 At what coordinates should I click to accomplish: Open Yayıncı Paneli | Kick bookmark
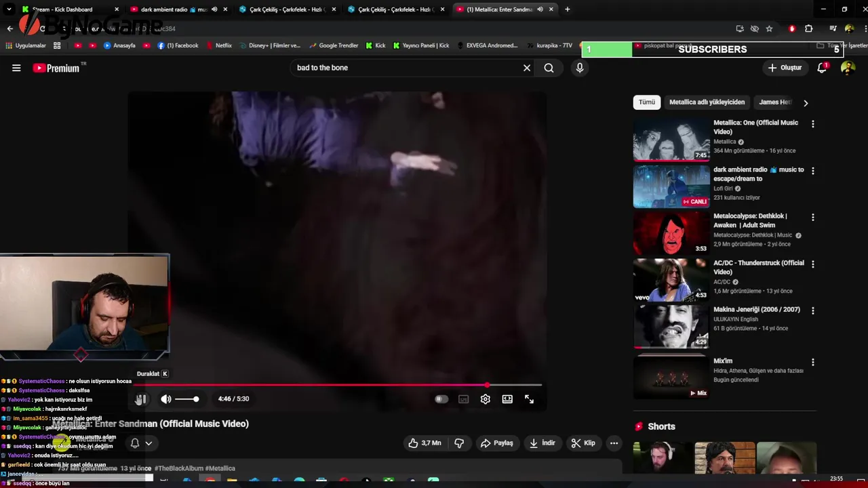tap(421, 45)
